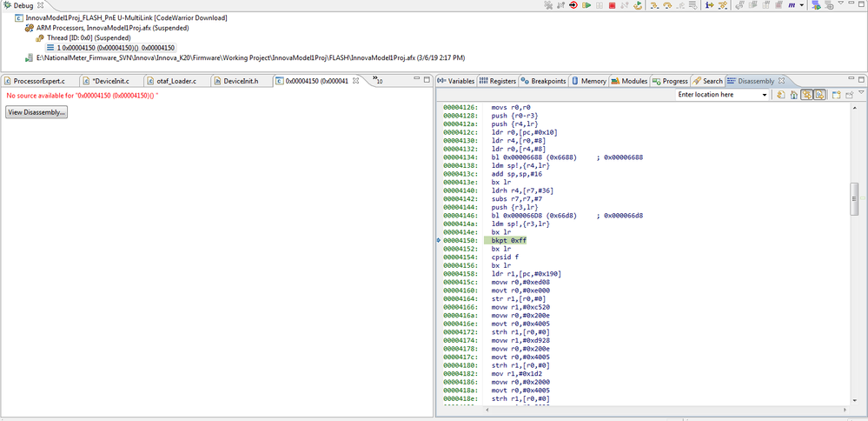The image size is (868, 421).
Task: Terminate the debug session with the red square
Action: 613,5
